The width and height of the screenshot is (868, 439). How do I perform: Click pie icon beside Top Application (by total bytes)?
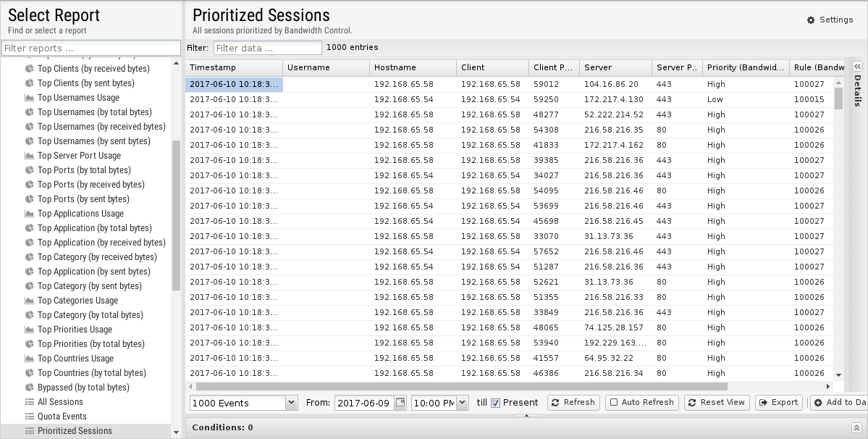coord(30,228)
